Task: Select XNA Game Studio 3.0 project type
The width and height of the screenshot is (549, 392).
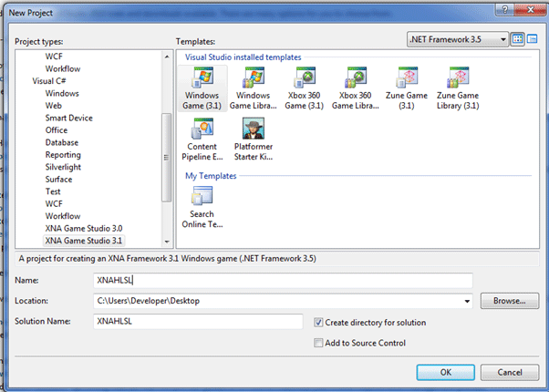Action: coord(84,228)
